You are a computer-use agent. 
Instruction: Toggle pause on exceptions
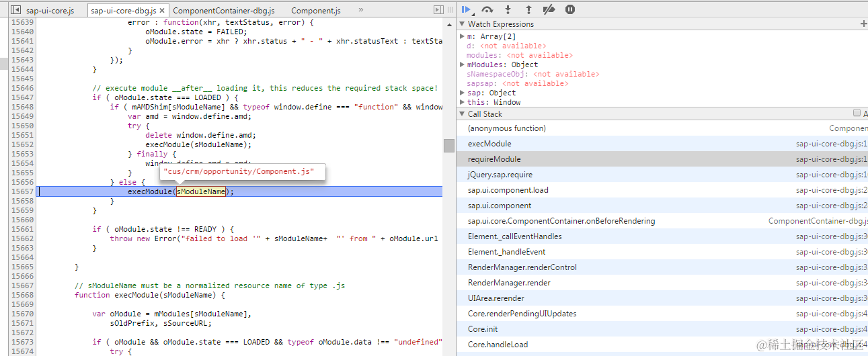[x=570, y=9]
